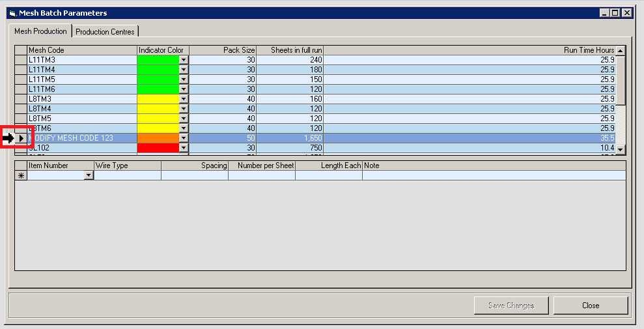
Task: Click the 750 sheets in full run cell
Action: pyautogui.click(x=290, y=148)
